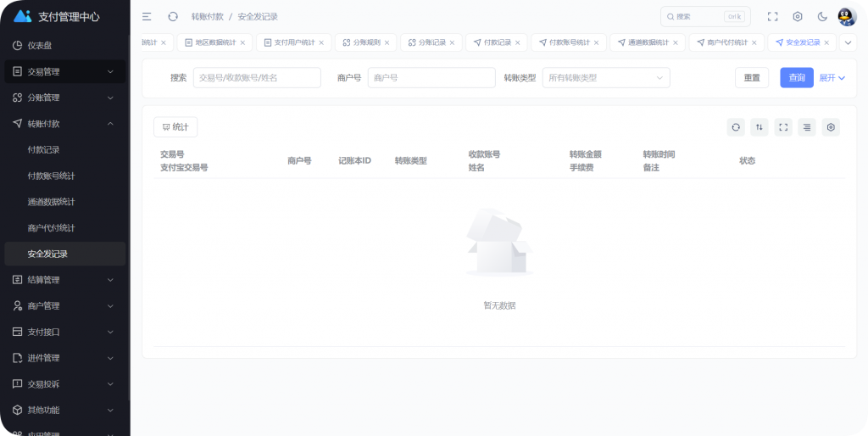Screen dimensions: 868x436
Task: Collapse the 转账付款 menu
Action: tap(64, 124)
